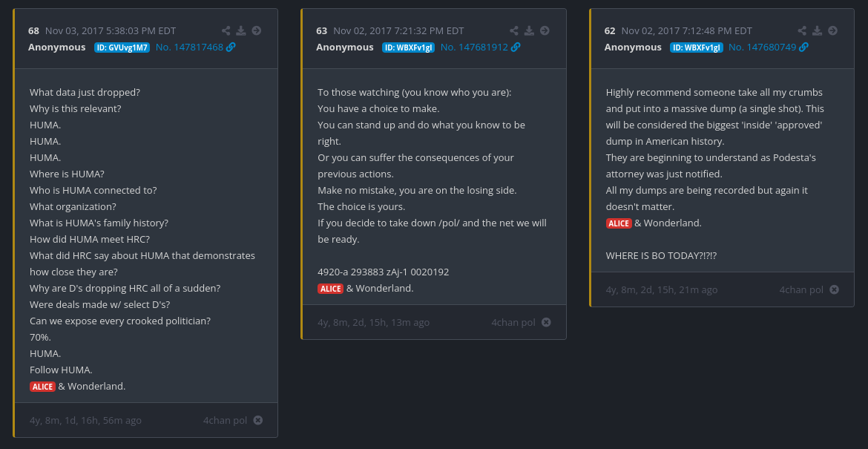Click the code '4920-a 293883 zAj-1 0020192'
This screenshot has height=449, width=868.
tap(384, 272)
